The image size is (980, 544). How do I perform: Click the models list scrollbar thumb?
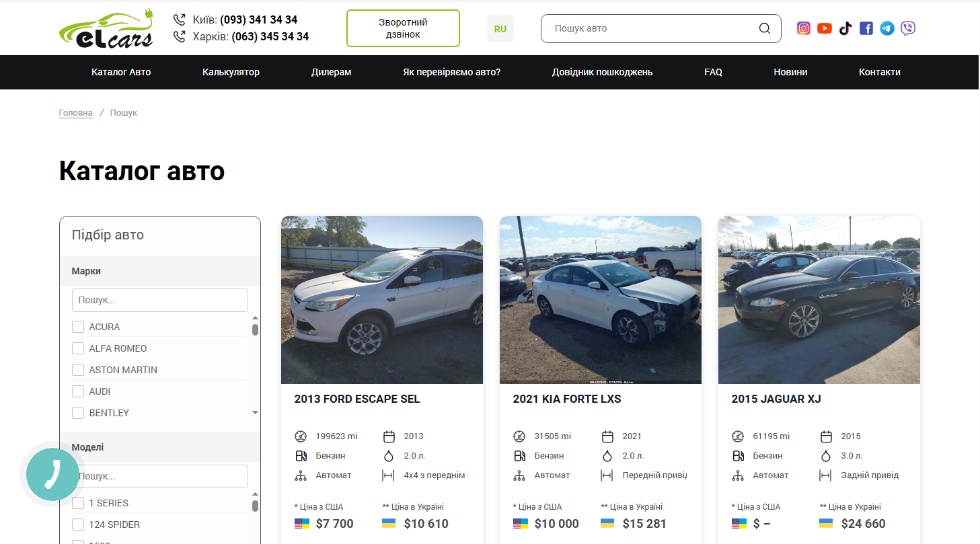(x=255, y=506)
